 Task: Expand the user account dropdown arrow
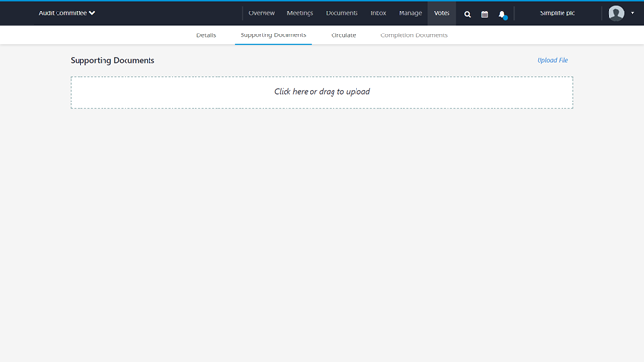coord(632,13)
